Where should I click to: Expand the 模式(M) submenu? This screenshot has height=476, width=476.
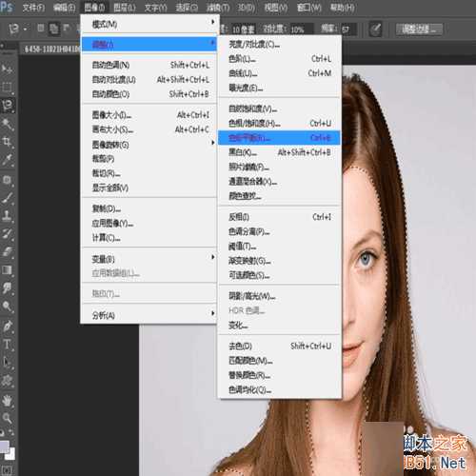[149, 24]
